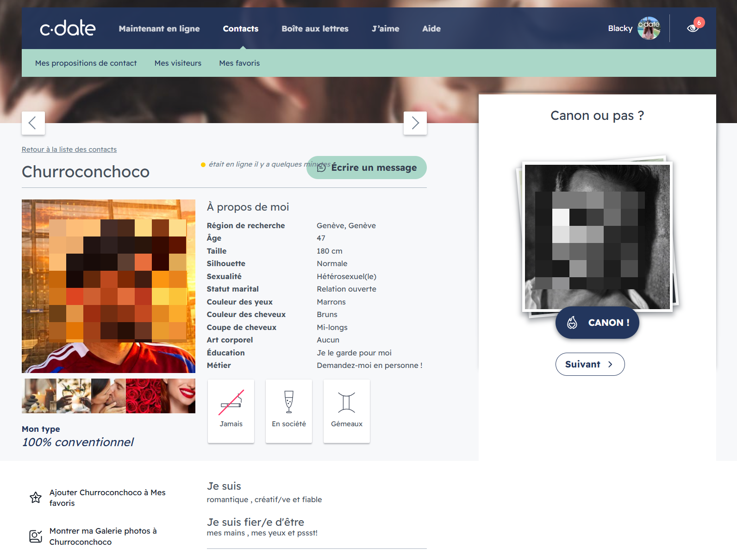Open Boîte aux lettres menu
This screenshot has height=560, width=737.
(x=315, y=29)
